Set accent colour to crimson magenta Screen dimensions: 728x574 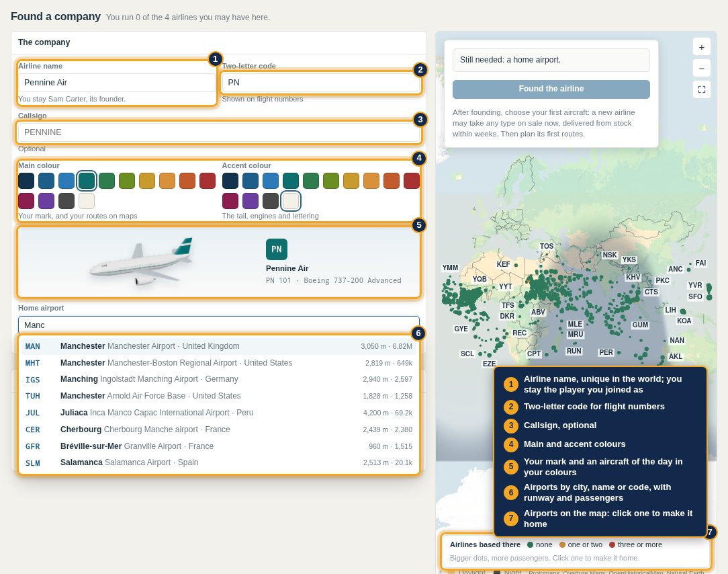(x=230, y=201)
